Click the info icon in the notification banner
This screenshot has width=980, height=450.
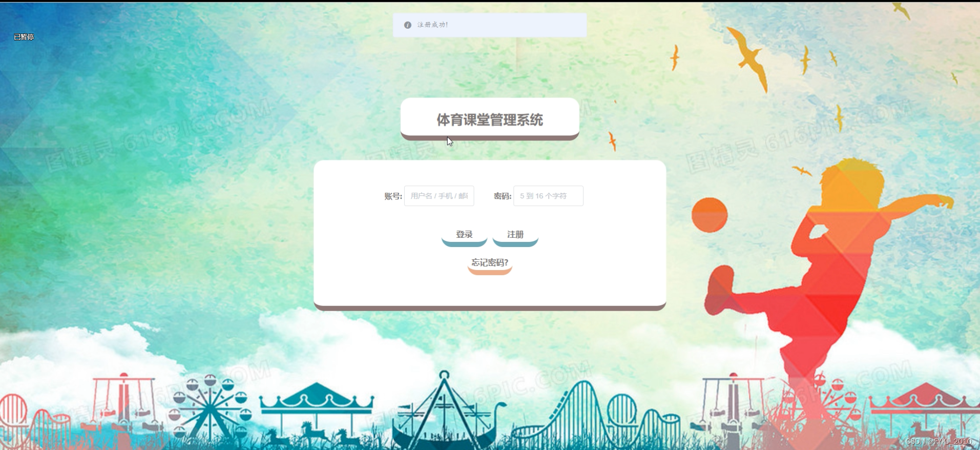point(408,25)
